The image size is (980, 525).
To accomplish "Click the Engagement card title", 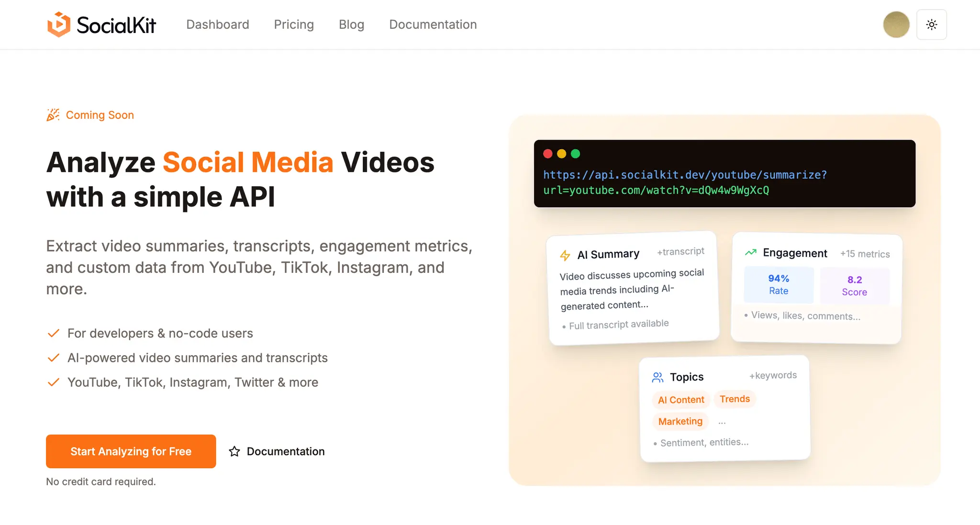I will 795,253.
